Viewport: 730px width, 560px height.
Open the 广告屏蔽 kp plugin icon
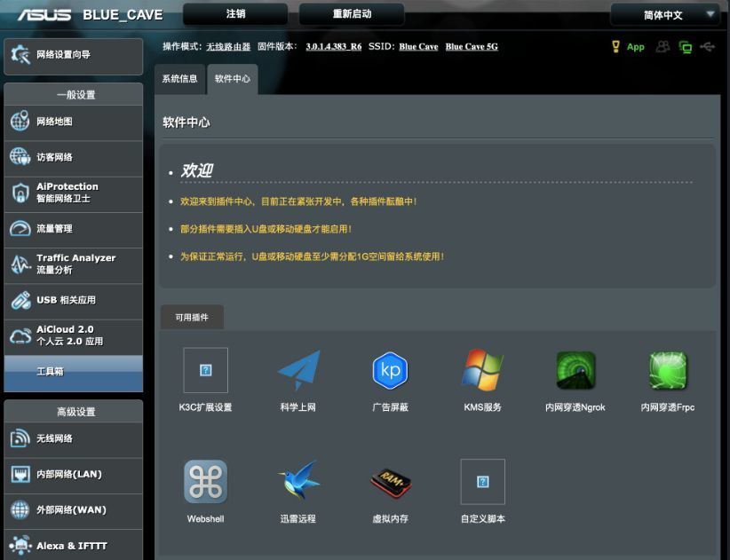tap(390, 370)
